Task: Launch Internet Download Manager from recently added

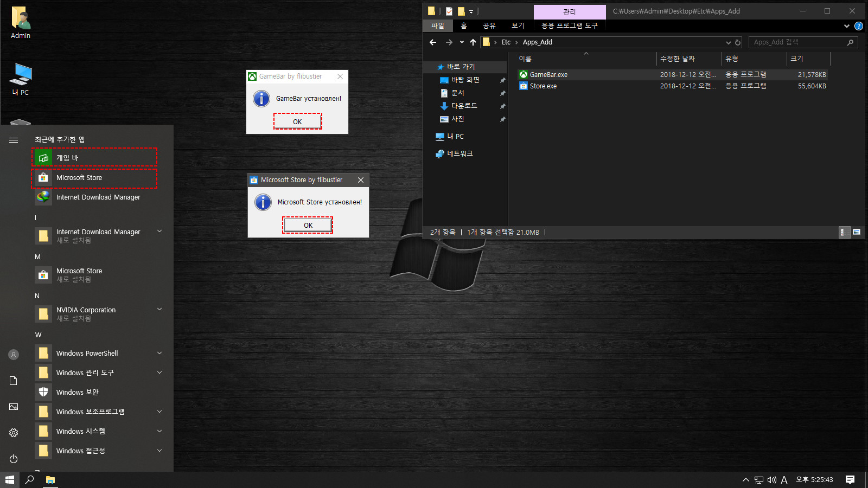Action: click(94, 197)
